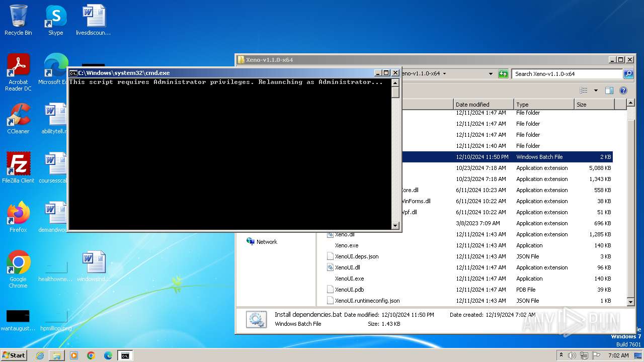Expand the address bar history dropdown
Viewport: 644px width, 362px height.
point(491,74)
